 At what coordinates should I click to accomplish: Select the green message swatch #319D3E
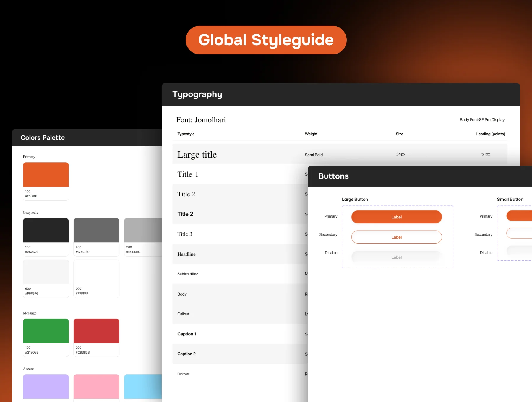pyautogui.click(x=46, y=338)
